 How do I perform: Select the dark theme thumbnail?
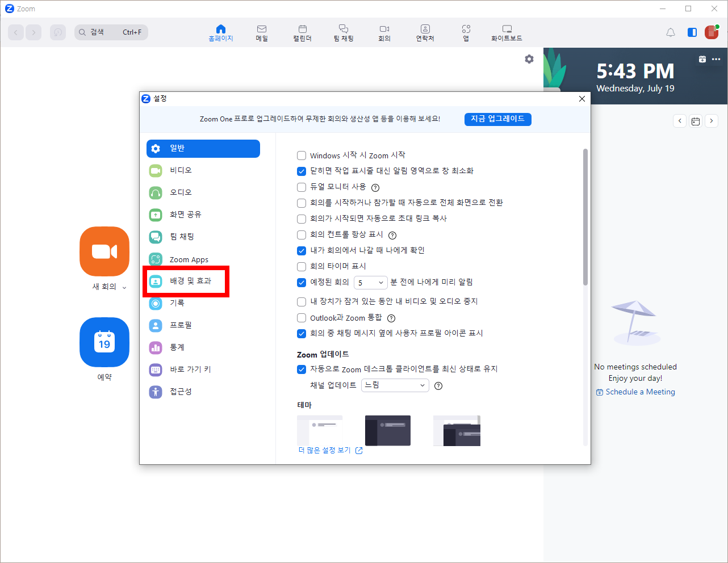pos(388,430)
